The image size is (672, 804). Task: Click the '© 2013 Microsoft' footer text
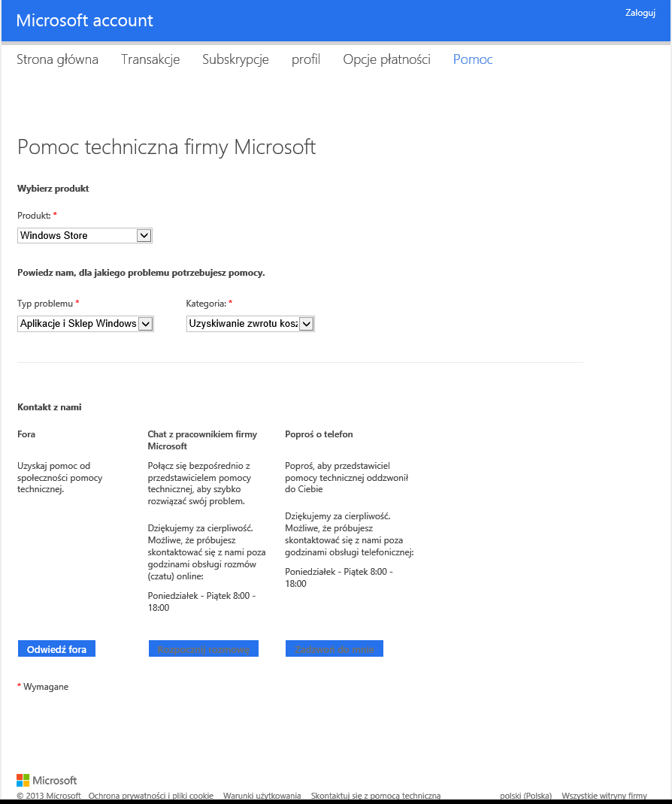(49, 796)
